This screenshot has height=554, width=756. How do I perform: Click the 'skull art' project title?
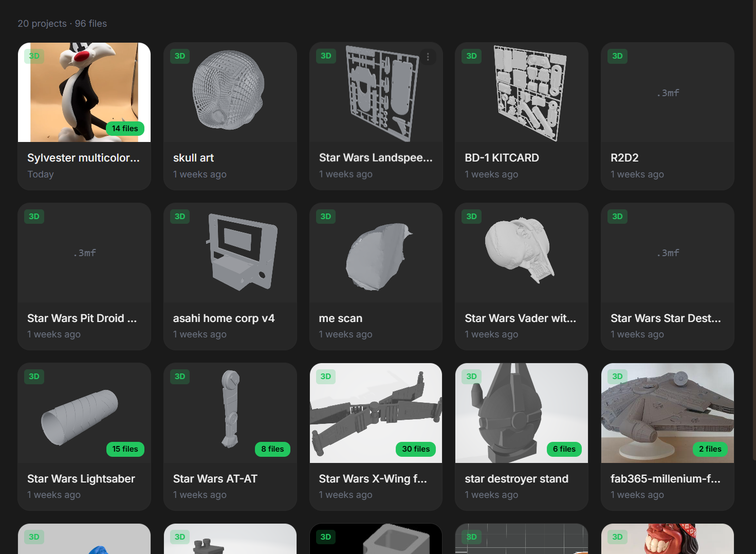click(193, 158)
